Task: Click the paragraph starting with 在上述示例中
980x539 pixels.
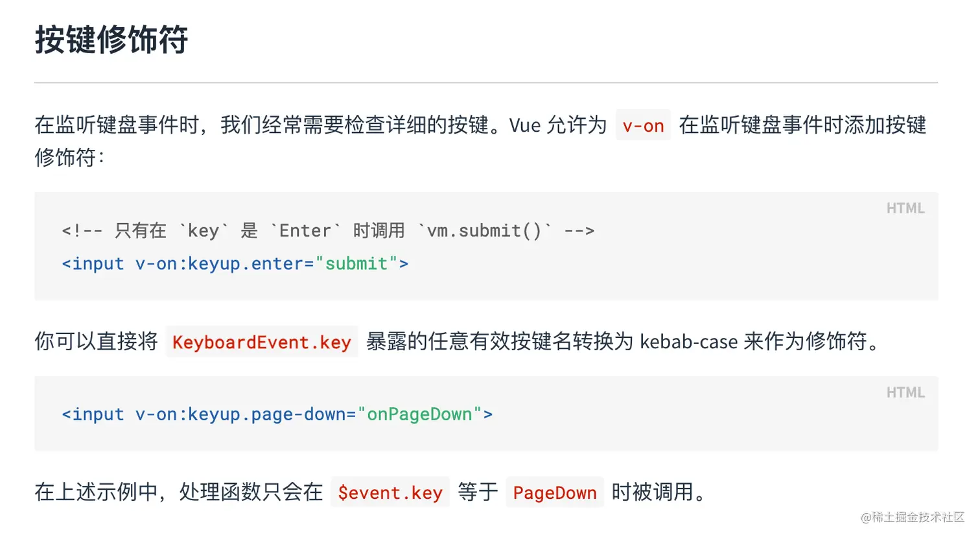Action: pyautogui.click(x=178, y=492)
